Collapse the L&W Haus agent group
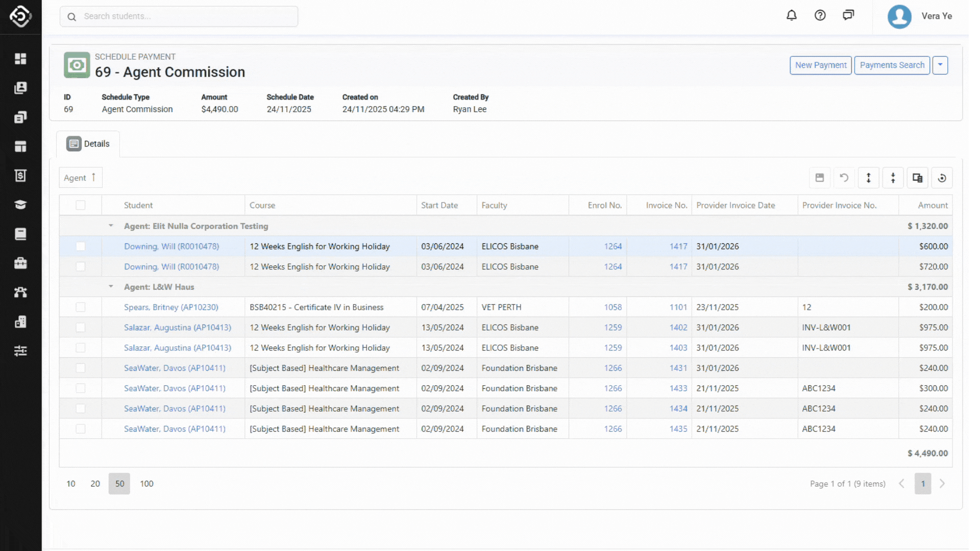 tap(111, 287)
